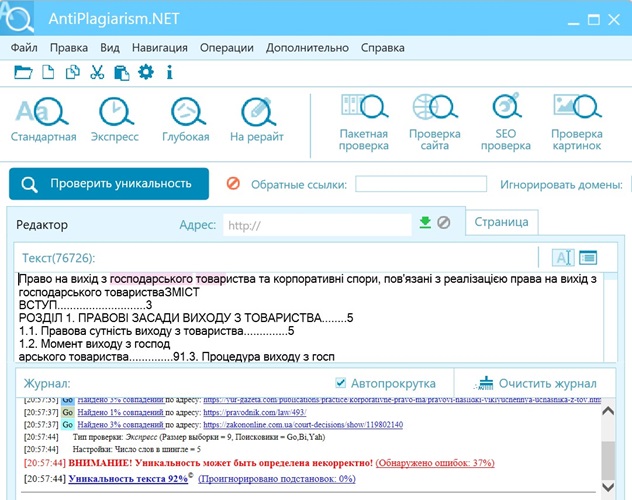
Task: Open the Справка menu
Action: coord(383,48)
